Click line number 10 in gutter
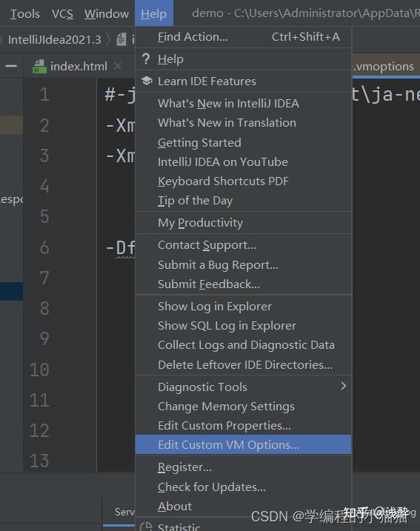The image size is (420, 531). click(39, 370)
